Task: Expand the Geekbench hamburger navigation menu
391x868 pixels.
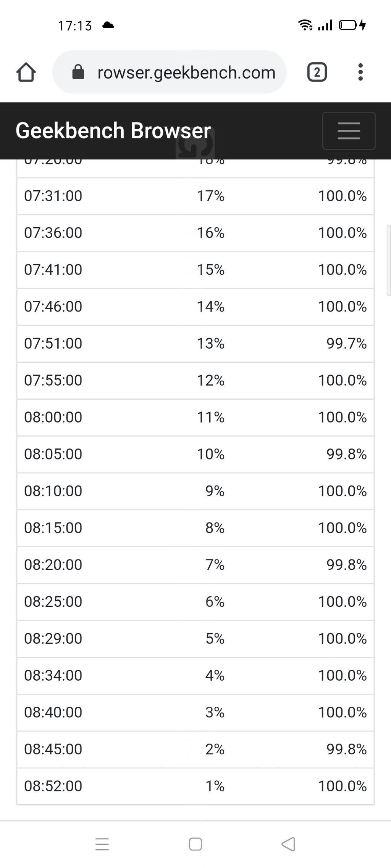Action: [x=349, y=131]
